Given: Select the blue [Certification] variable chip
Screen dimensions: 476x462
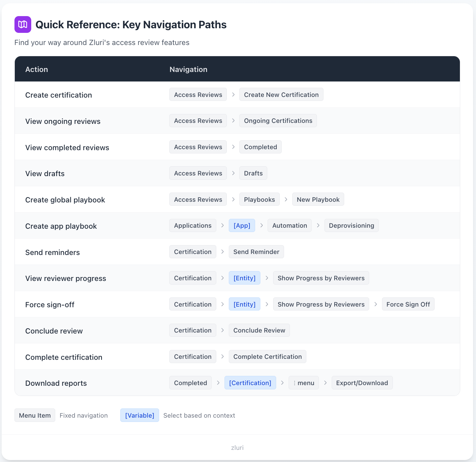Looking at the screenshot, I should click(250, 383).
